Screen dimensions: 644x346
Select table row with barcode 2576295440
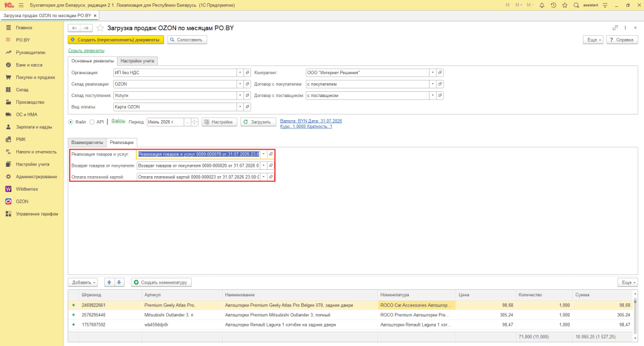351,315
